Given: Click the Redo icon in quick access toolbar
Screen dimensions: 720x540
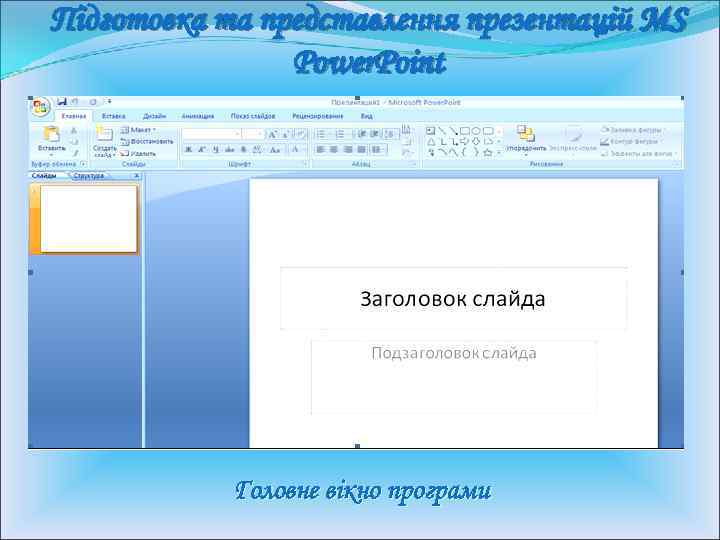Looking at the screenshot, I should click(92, 102).
